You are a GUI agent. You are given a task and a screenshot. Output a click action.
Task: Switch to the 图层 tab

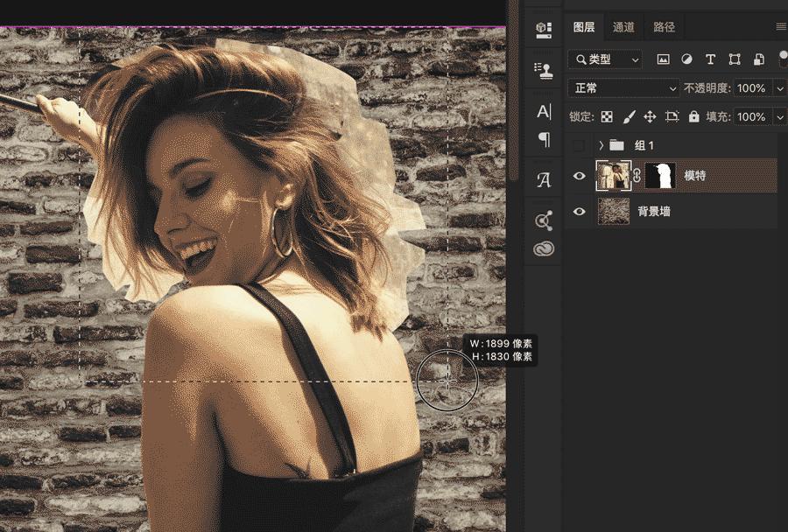tap(583, 27)
